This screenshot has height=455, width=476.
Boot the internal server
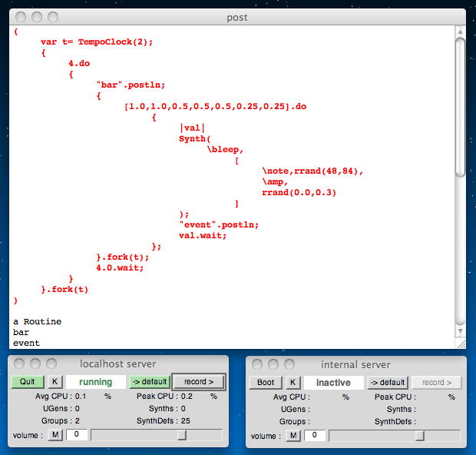266,382
